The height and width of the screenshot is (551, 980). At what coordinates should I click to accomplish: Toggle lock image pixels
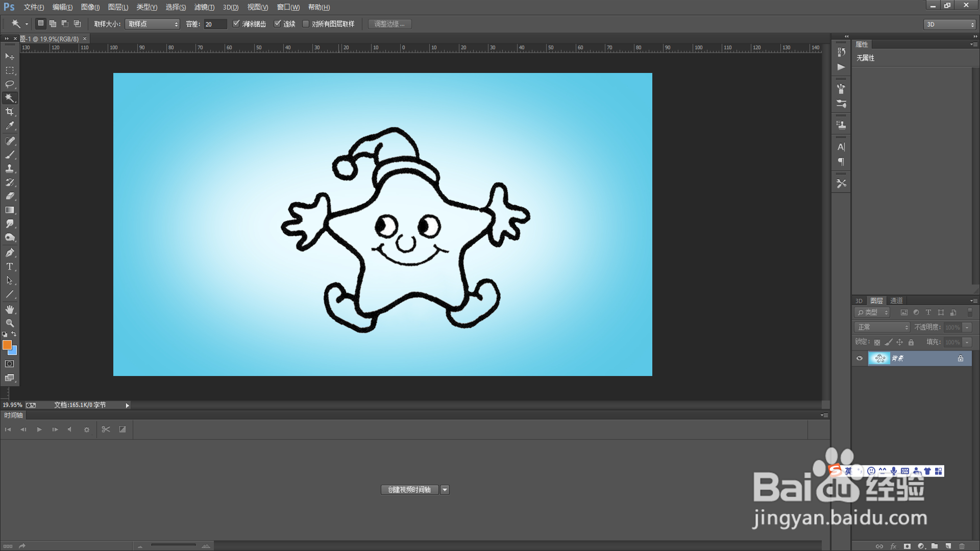(889, 342)
